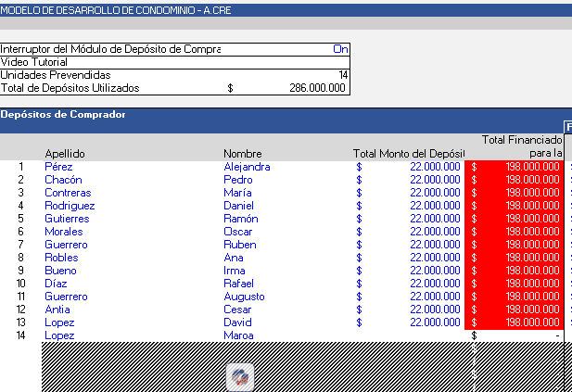Image resolution: width=572 pixels, height=392 pixels.
Task: Select the name cell Augusto
Action: point(244,297)
